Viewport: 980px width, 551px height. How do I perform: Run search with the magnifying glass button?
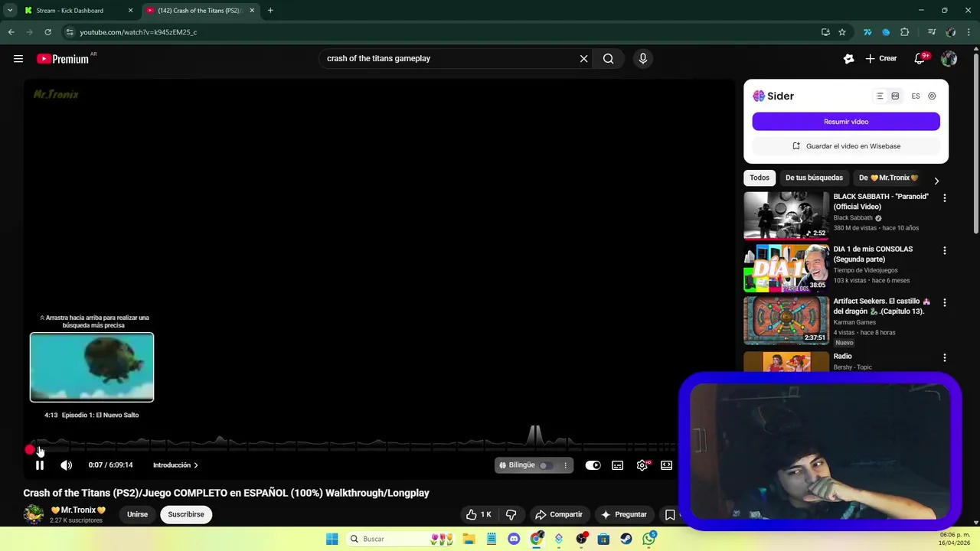coord(609,58)
